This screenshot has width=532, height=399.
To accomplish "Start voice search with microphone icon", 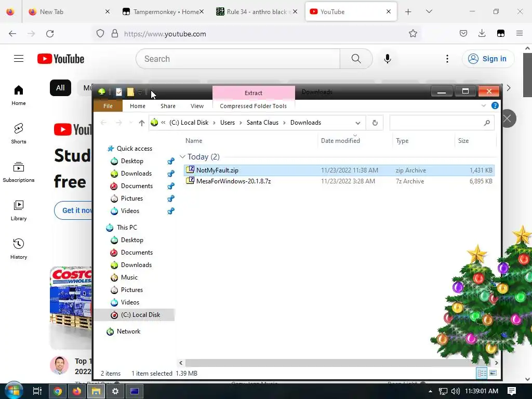I will [x=387, y=59].
